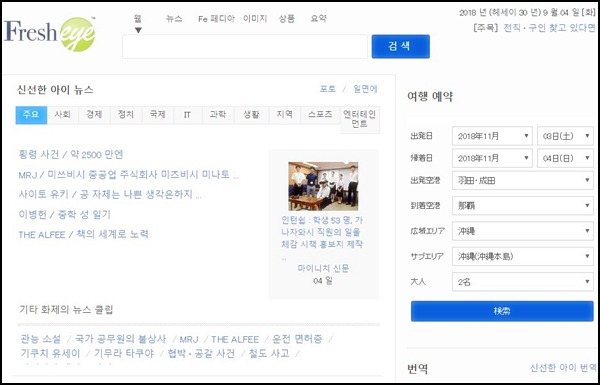Open the 기쿠치 유세이 topic link

(51, 353)
